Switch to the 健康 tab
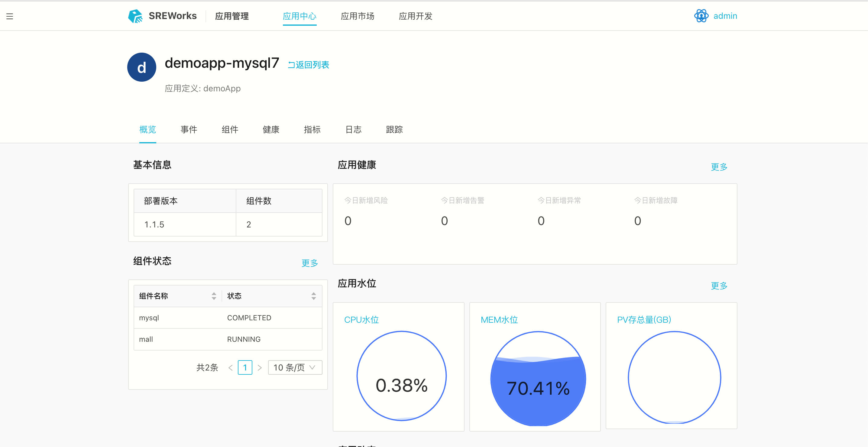 tap(271, 129)
